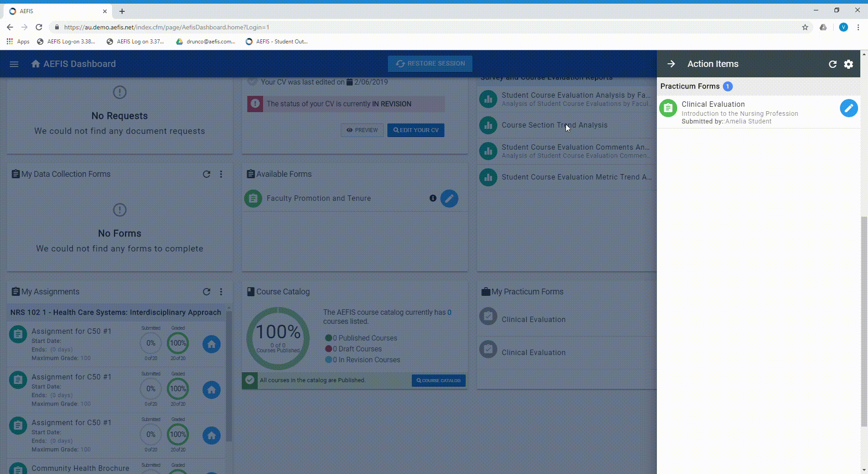Click the Clinical Evaluation green form icon
The height and width of the screenshot is (474, 868).
click(x=668, y=108)
